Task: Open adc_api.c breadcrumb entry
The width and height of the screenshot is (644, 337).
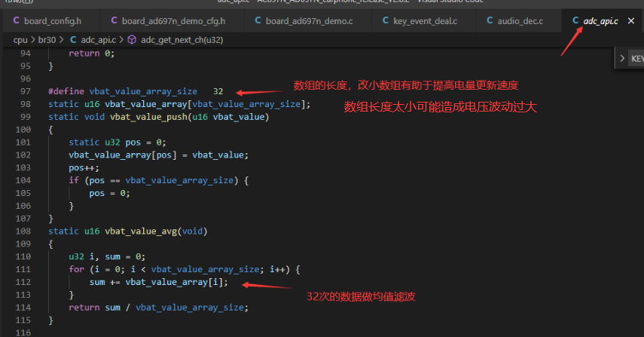Action: click(x=98, y=40)
